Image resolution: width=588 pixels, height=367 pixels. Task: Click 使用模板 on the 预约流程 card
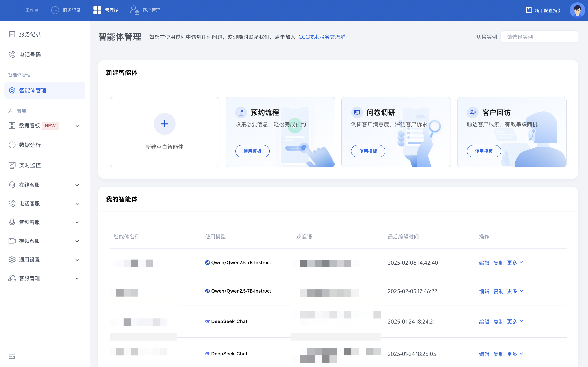coord(252,151)
